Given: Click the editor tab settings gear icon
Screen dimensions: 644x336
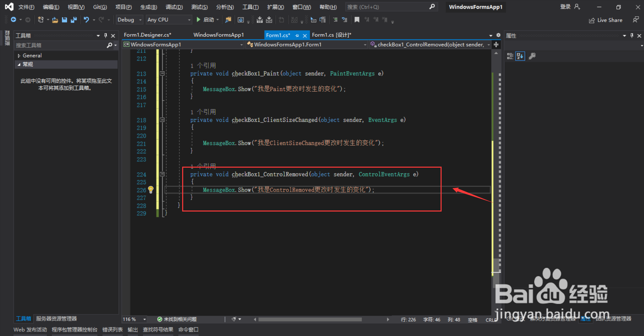Looking at the screenshot, I should tap(498, 35).
